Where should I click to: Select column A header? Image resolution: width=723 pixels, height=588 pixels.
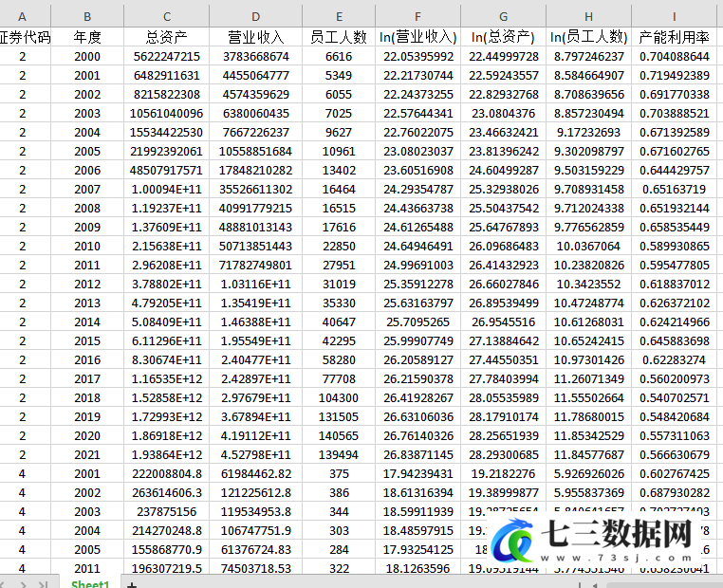[22, 16]
